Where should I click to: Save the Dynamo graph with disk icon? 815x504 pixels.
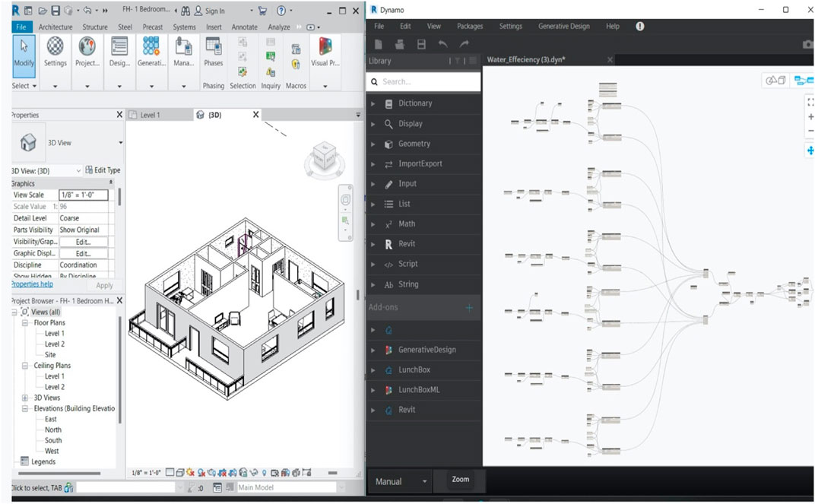421,44
